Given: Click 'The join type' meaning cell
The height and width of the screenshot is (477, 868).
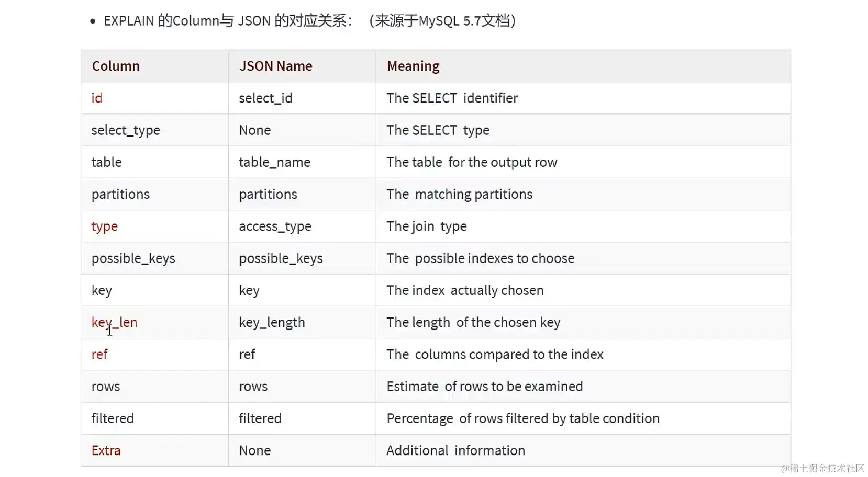Looking at the screenshot, I should (427, 226).
